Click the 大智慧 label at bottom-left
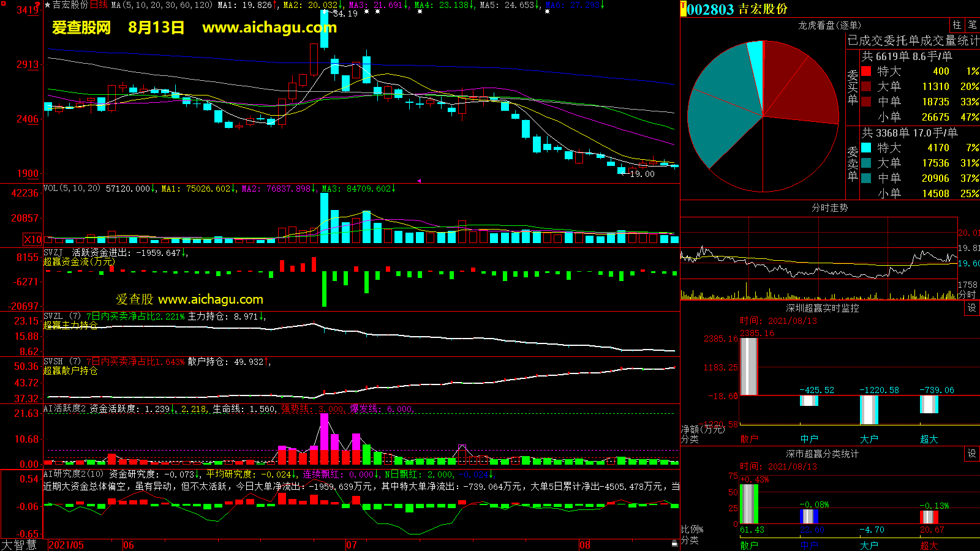The width and height of the screenshot is (980, 551). [x=19, y=544]
